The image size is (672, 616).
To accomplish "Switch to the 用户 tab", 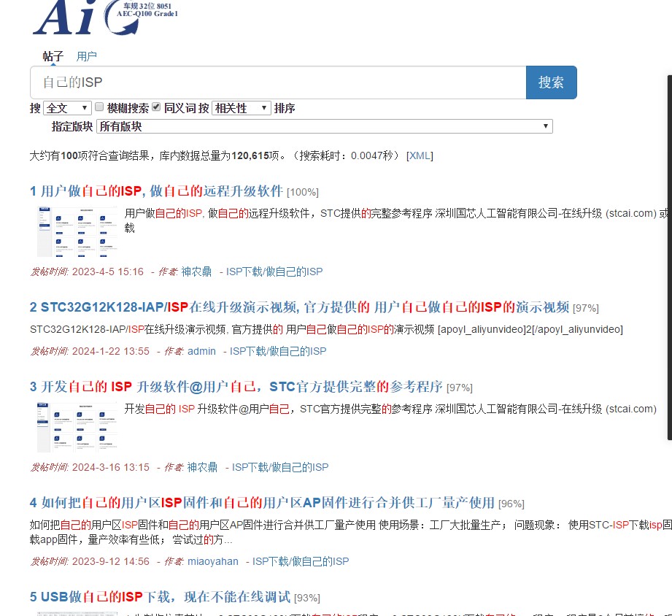I will click(87, 56).
